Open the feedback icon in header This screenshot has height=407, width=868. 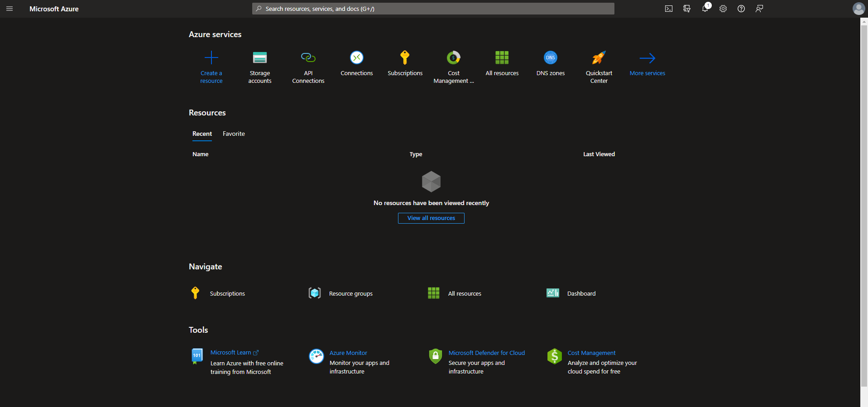click(759, 9)
